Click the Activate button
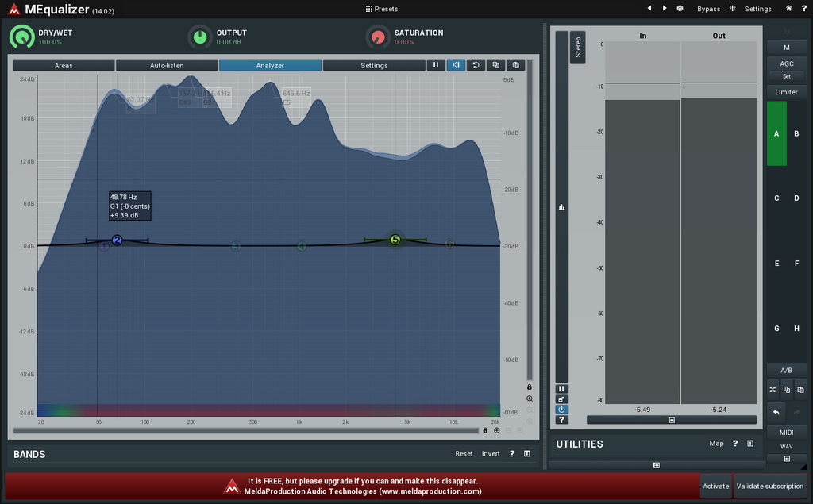 pyautogui.click(x=715, y=486)
